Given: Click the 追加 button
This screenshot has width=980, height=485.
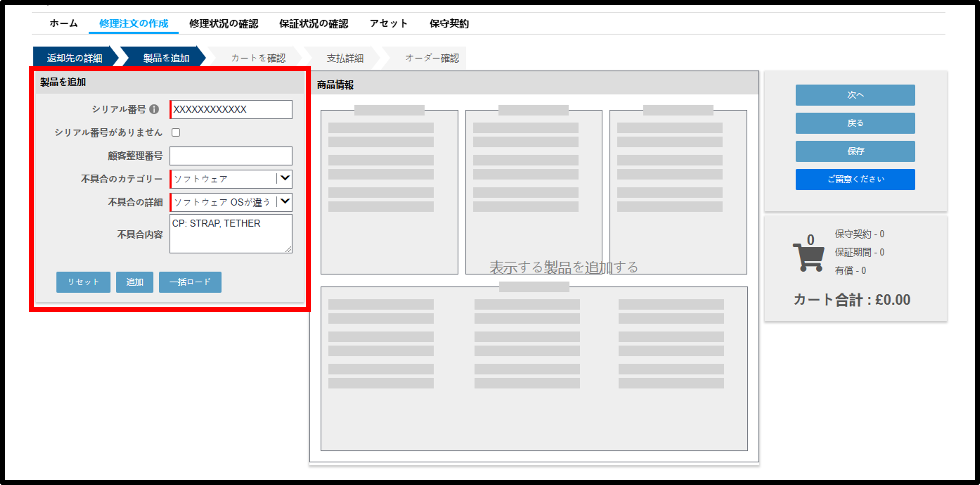Looking at the screenshot, I should pos(135,282).
